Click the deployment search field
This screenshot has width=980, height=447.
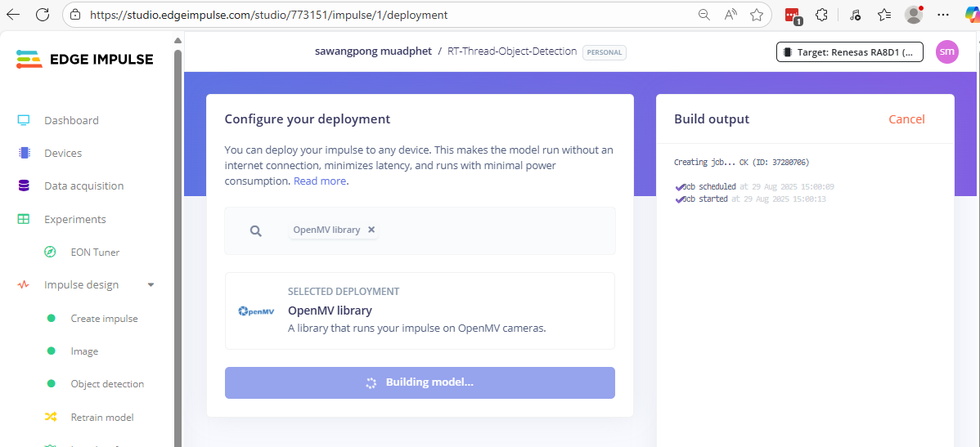(491, 230)
